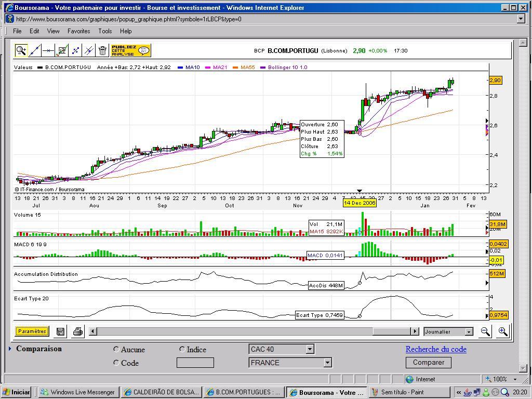Open the CAC 40 index dropdown
This screenshot has height=399, width=532.
[x=281, y=349]
